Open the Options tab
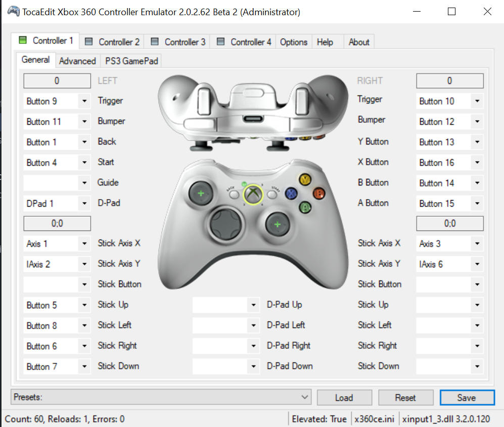 click(294, 42)
